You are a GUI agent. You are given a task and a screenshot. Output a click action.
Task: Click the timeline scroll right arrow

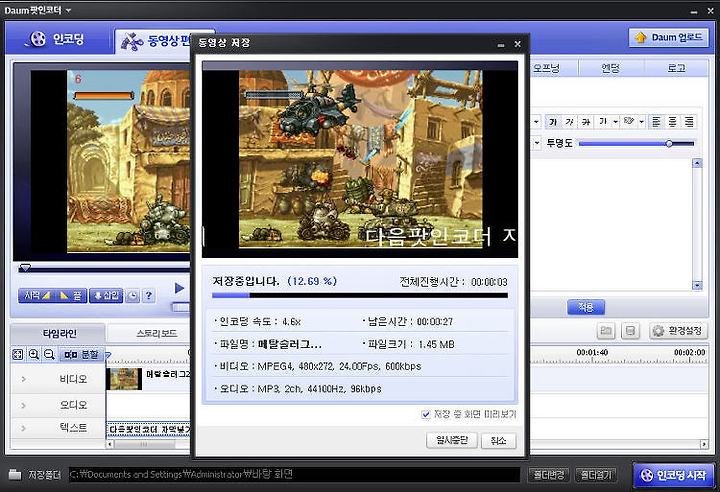[703, 444]
